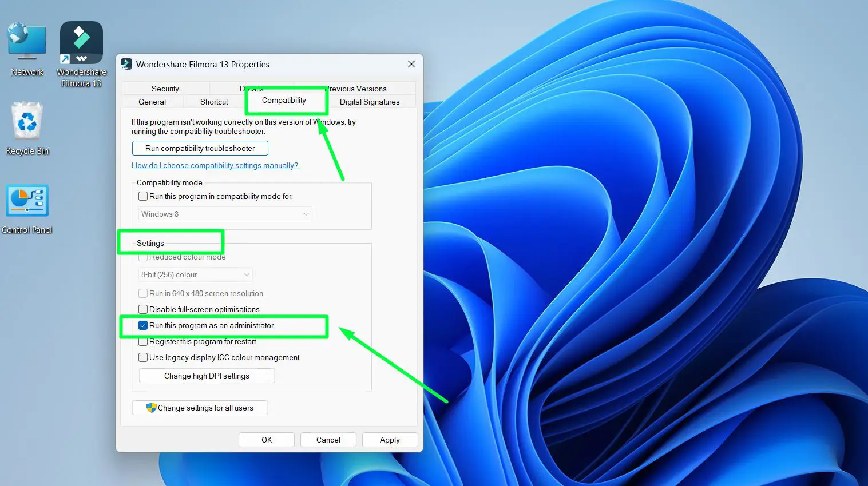Select the General tab
868x486 pixels.
[x=152, y=102]
